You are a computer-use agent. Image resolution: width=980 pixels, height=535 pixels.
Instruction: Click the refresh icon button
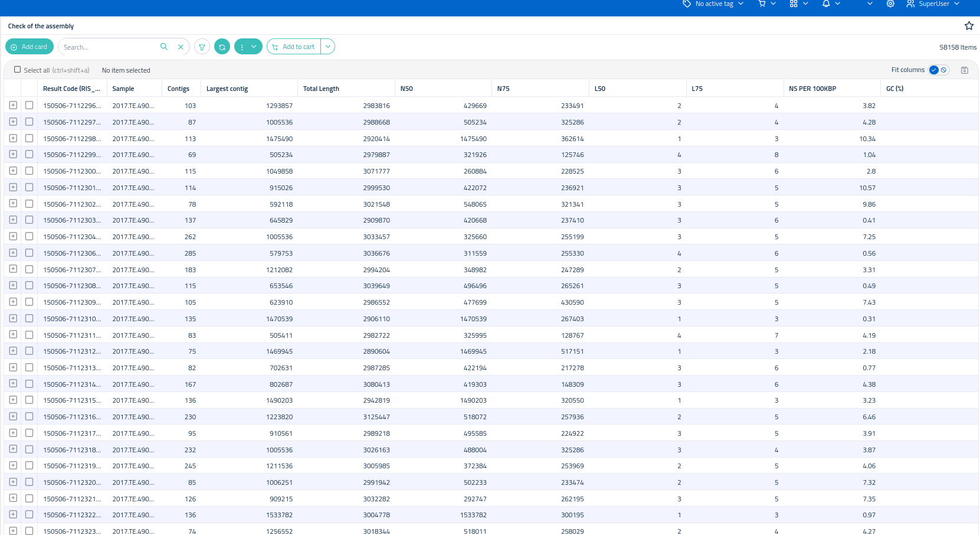222,47
